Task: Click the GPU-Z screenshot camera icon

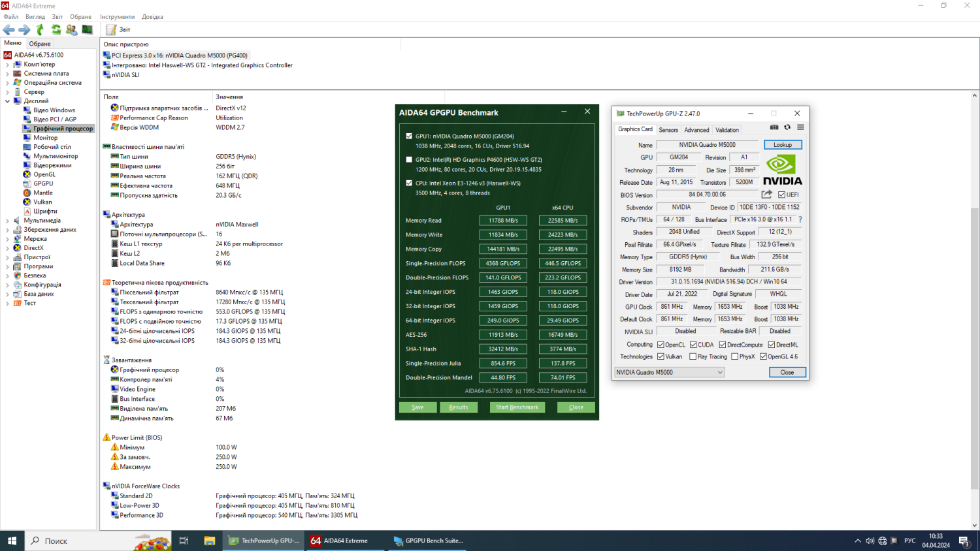Action: point(774,127)
